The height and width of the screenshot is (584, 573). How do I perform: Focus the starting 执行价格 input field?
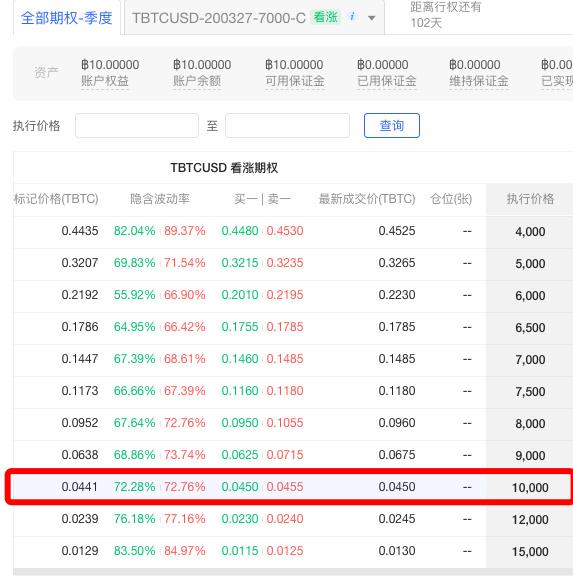(137, 126)
